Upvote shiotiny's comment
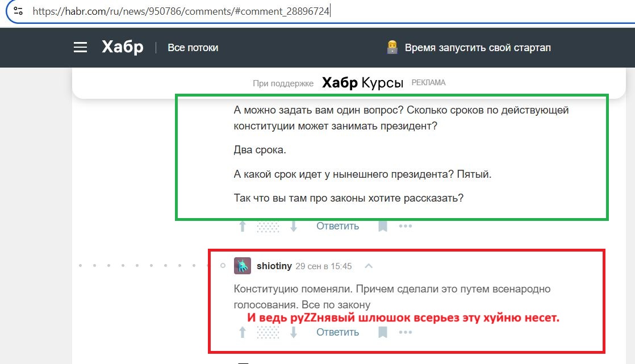This screenshot has height=364, width=635. (243, 332)
